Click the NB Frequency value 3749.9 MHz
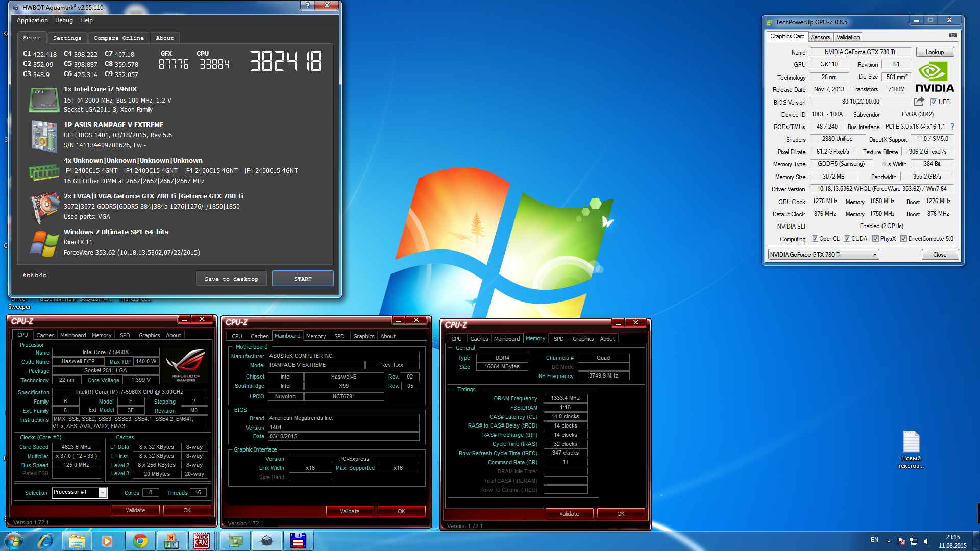 click(603, 375)
